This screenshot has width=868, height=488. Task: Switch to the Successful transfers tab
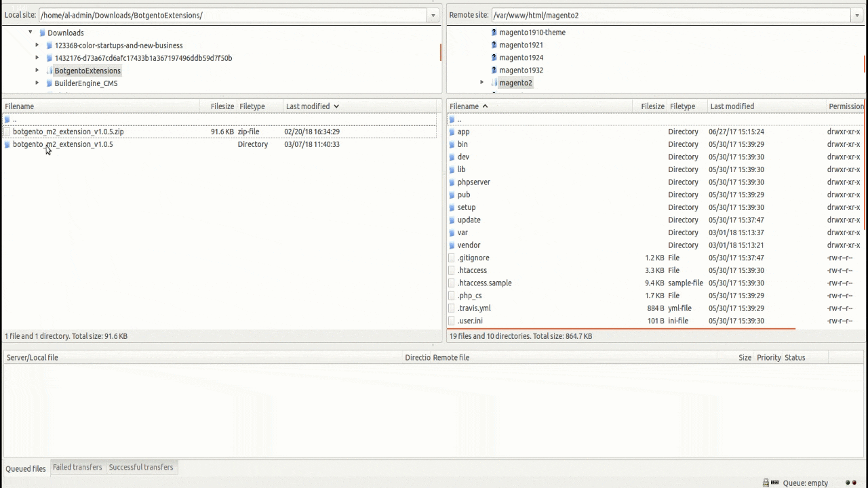pyautogui.click(x=141, y=468)
